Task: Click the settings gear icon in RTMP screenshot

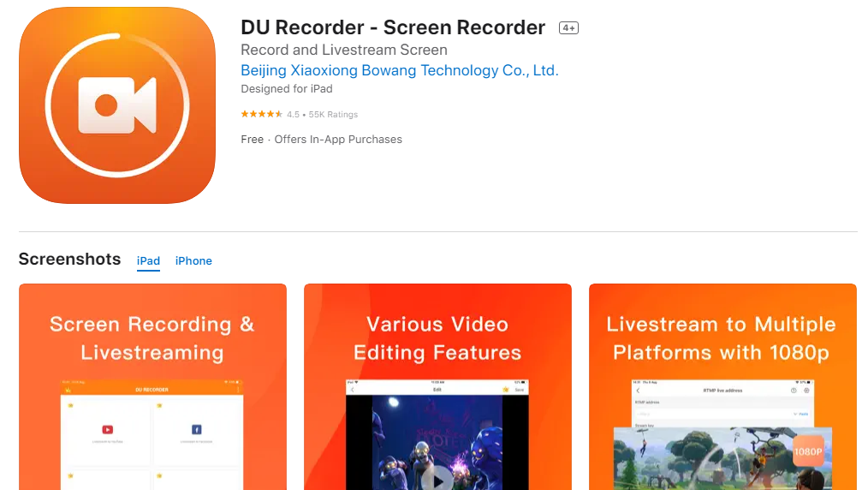Action: point(806,391)
